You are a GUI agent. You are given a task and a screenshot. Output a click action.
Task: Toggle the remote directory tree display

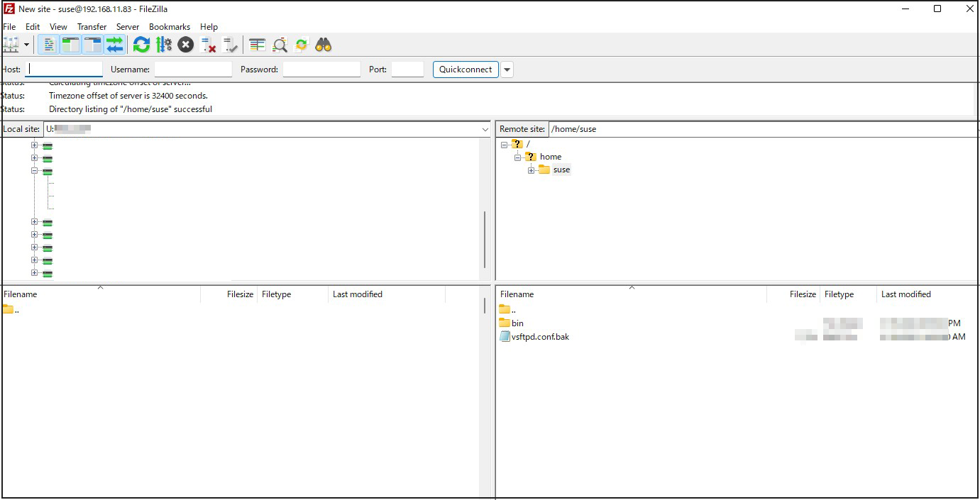pyautogui.click(x=92, y=45)
